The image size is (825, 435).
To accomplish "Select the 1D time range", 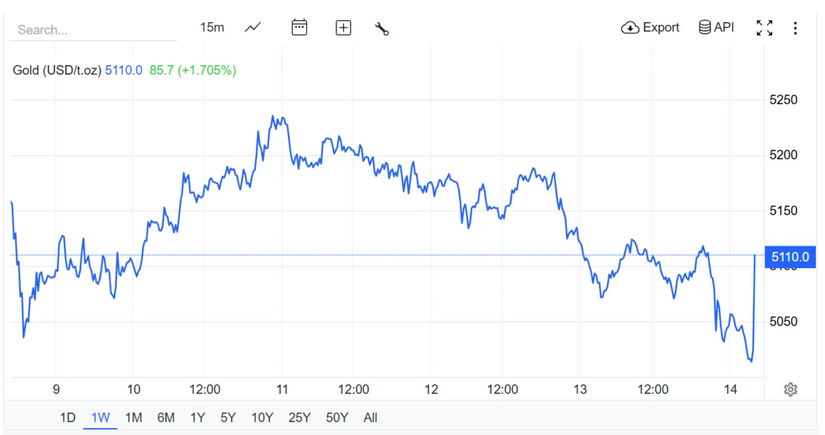I will tap(68, 417).
